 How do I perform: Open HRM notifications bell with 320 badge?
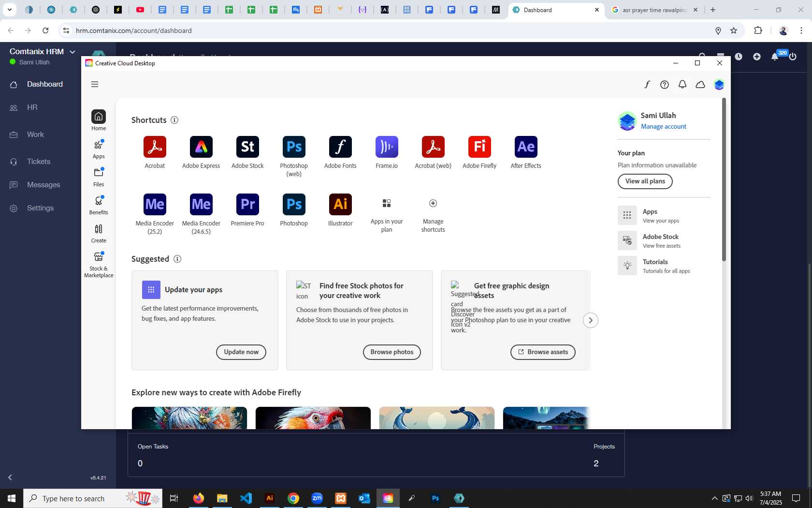(775, 56)
